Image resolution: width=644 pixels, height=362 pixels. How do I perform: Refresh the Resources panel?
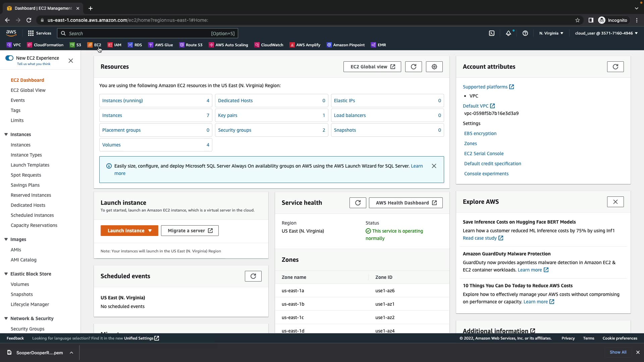(x=413, y=67)
